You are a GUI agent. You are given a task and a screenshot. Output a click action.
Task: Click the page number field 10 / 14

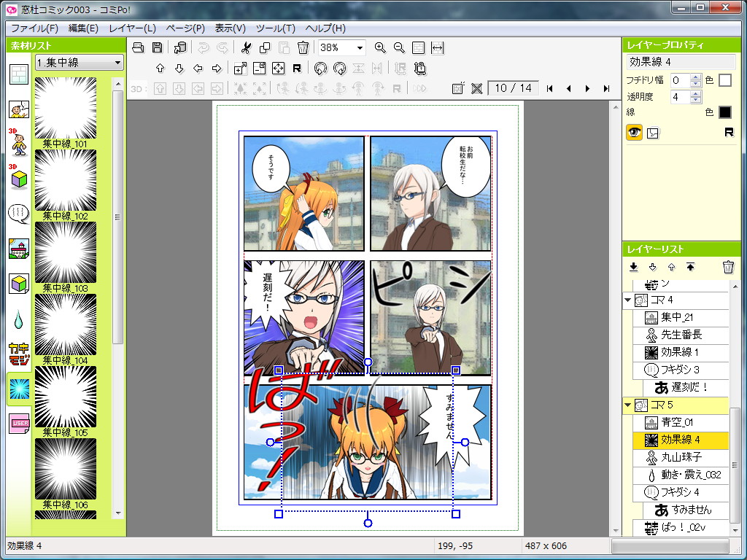click(513, 88)
